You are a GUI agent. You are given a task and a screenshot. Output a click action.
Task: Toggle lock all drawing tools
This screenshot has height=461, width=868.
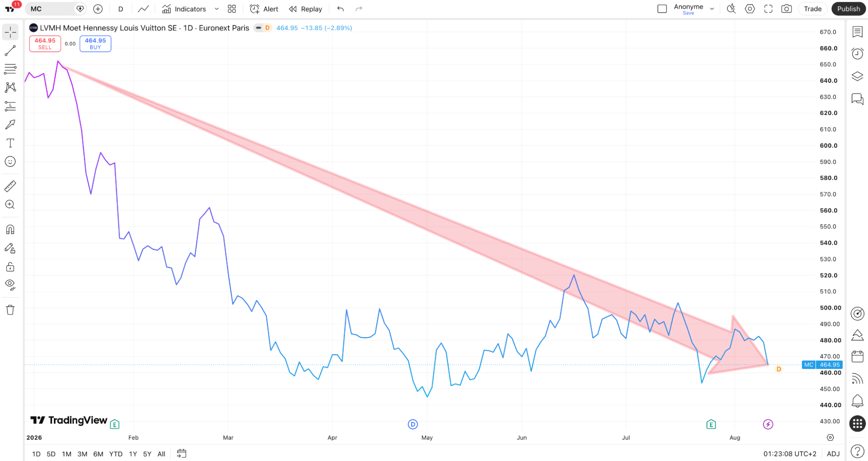[x=10, y=267]
